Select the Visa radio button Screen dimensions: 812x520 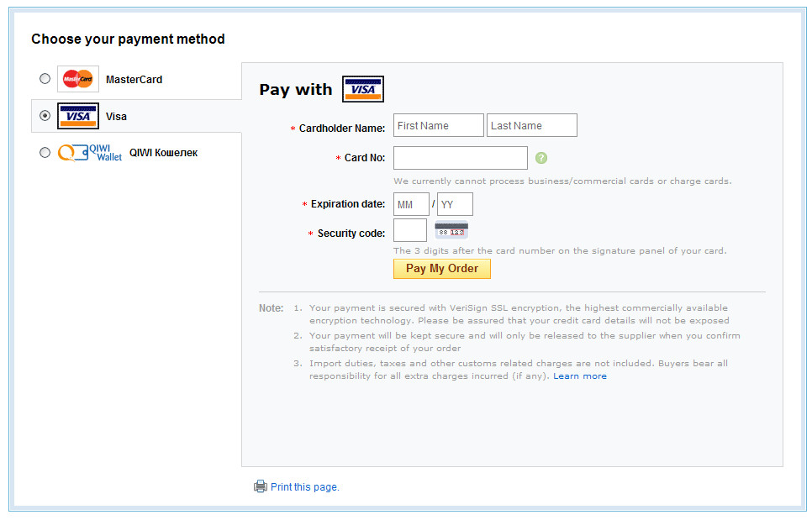(45, 116)
